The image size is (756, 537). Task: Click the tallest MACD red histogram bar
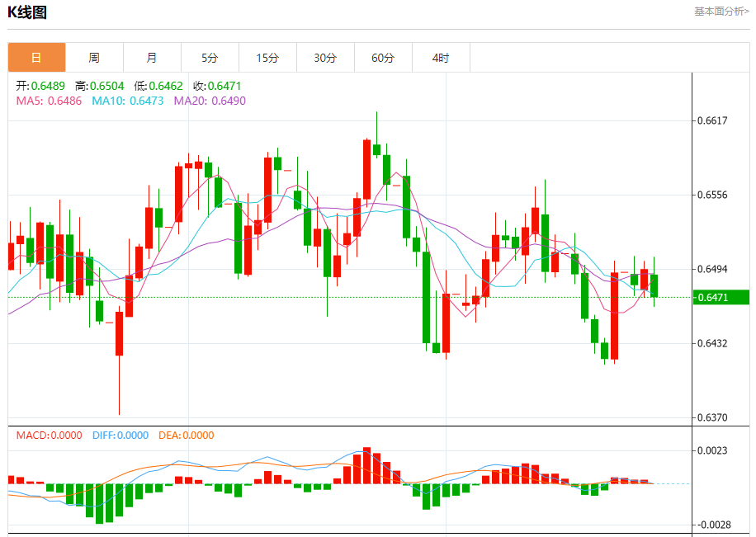367,466
